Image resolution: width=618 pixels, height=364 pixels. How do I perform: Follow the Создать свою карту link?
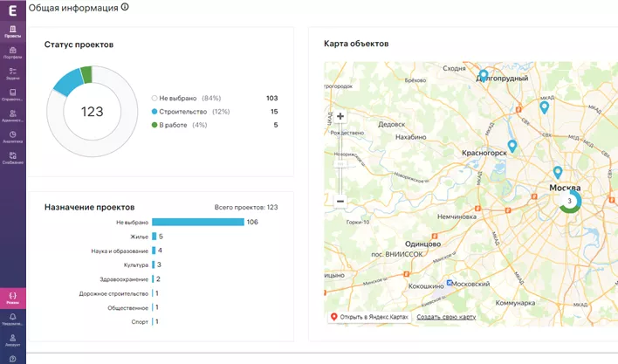[446, 317]
